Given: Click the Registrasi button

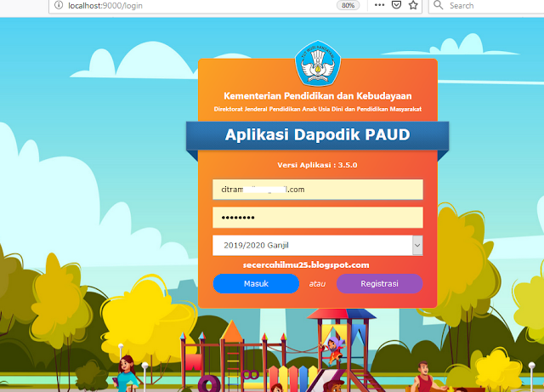Looking at the screenshot, I should 380,284.
